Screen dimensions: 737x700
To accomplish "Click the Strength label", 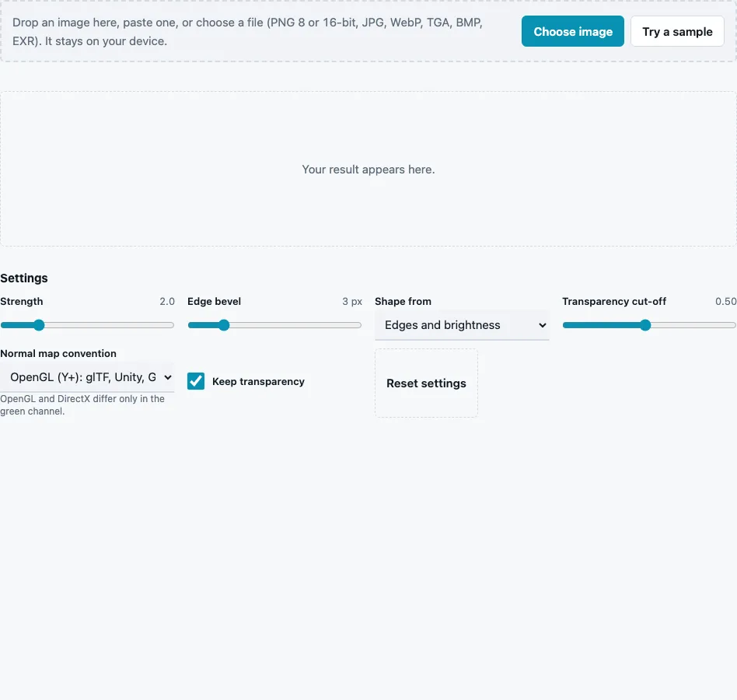I will 22,301.
